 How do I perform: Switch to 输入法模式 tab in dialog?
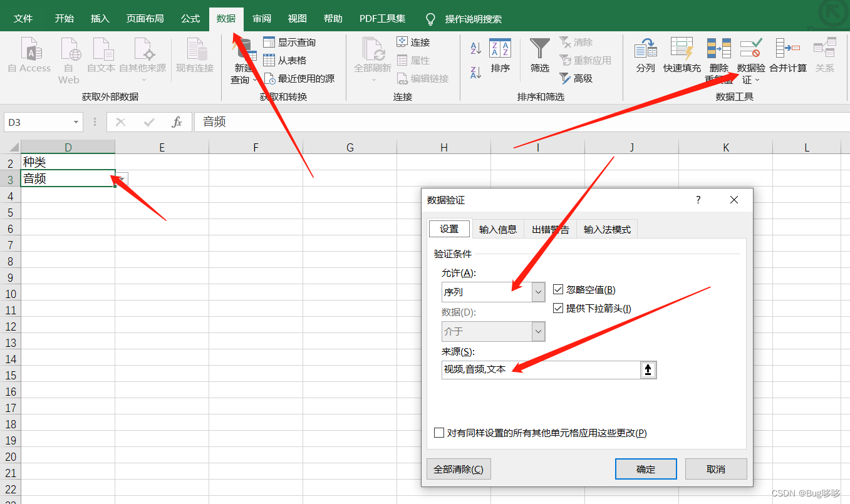pos(607,229)
